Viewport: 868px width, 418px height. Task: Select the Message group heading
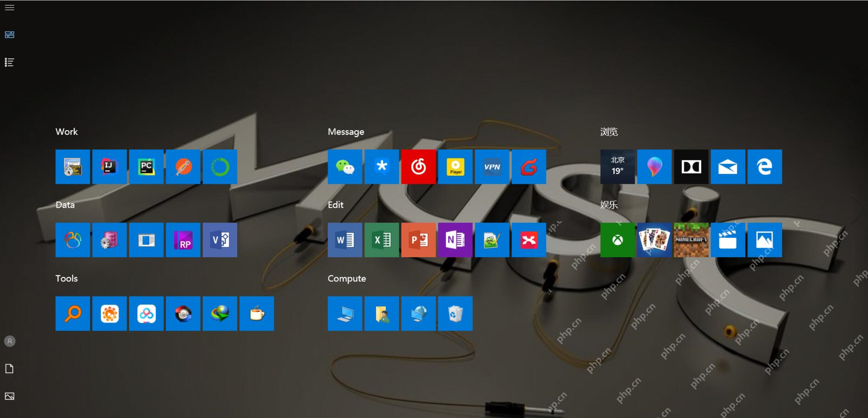pos(346,132)
